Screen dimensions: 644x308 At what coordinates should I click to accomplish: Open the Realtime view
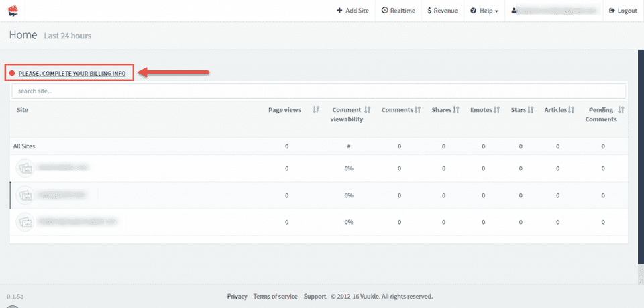[398, 11]
